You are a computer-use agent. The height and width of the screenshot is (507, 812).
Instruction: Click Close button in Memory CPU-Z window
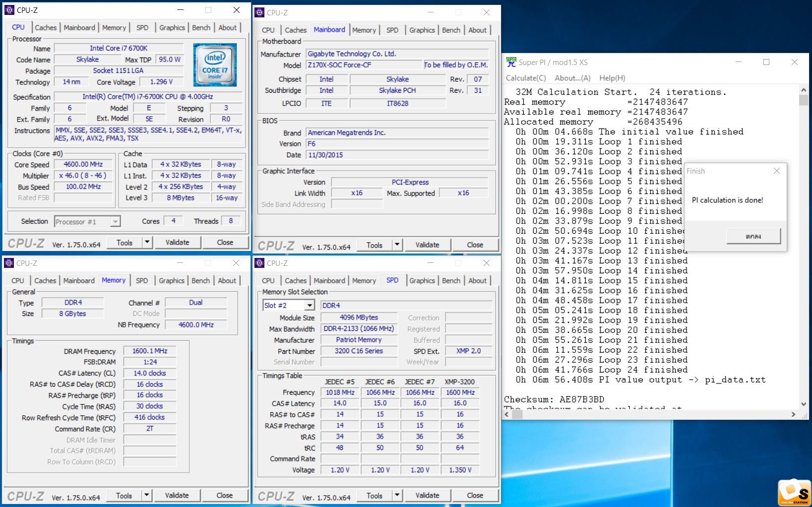[x=224, y=496]
